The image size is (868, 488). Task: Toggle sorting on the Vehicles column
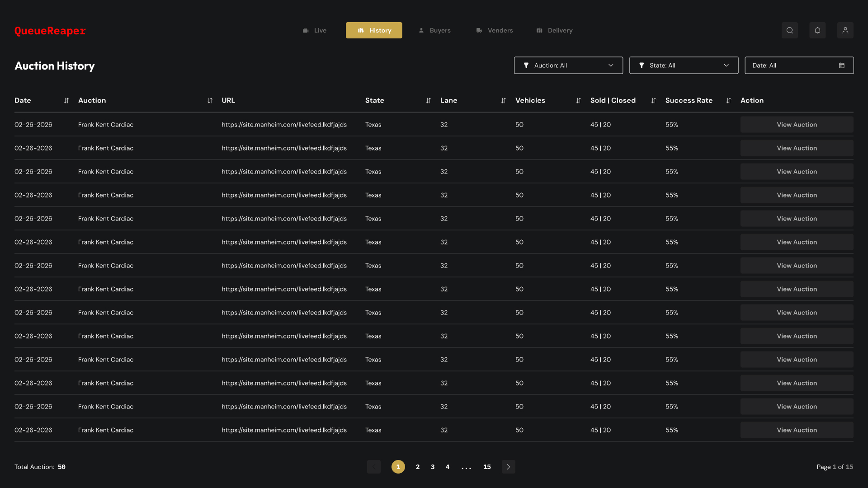(579, 100)
